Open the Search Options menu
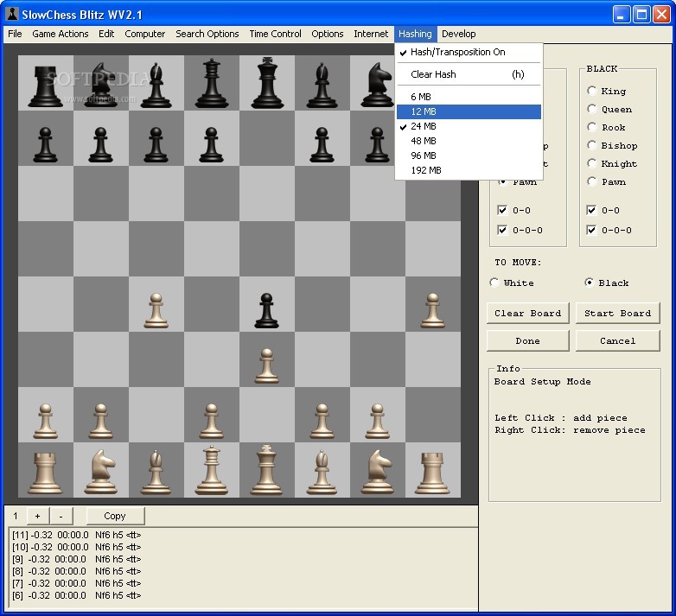Screen dimensions: 676x616 tap(207, 34)
